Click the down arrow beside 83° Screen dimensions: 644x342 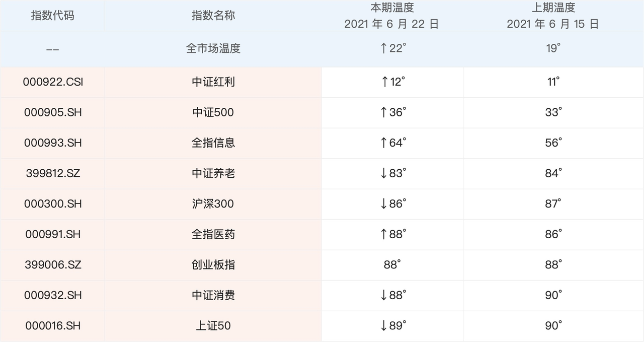tap(384, 173)
